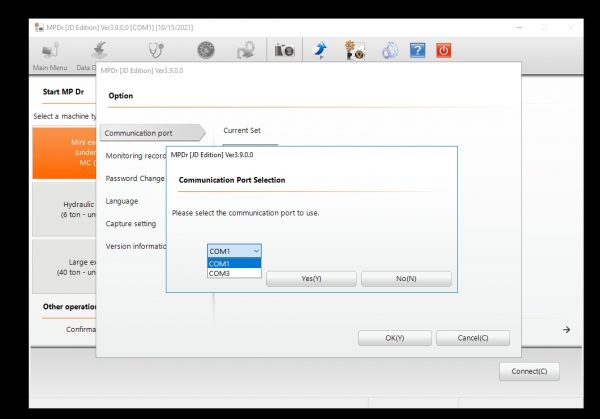Click OK(Y) in the Option dialog
Screen dimensions: 600x419
coord(395,338)
